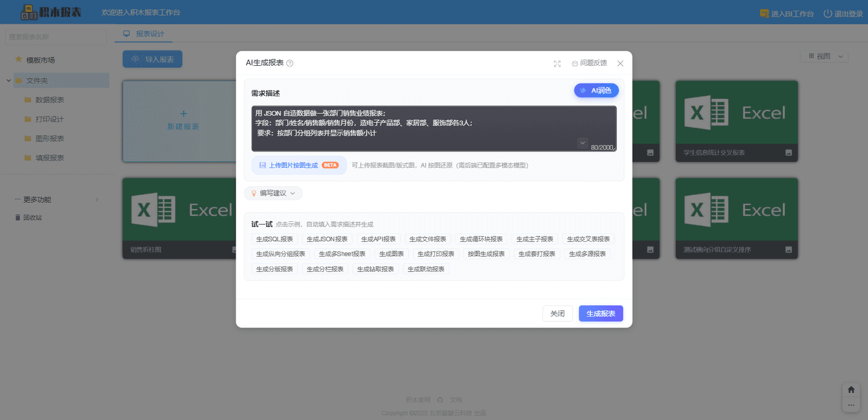The image size is (868, 420).
Task: Choose the 生成钻取报表 example
Action: tap(376, 269)
